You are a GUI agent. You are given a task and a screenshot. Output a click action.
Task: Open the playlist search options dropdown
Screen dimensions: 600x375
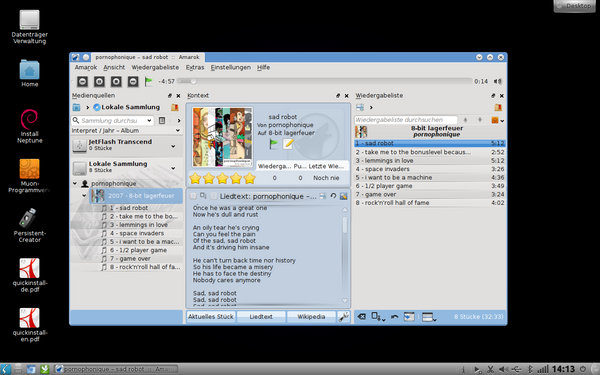pos(497,120)
